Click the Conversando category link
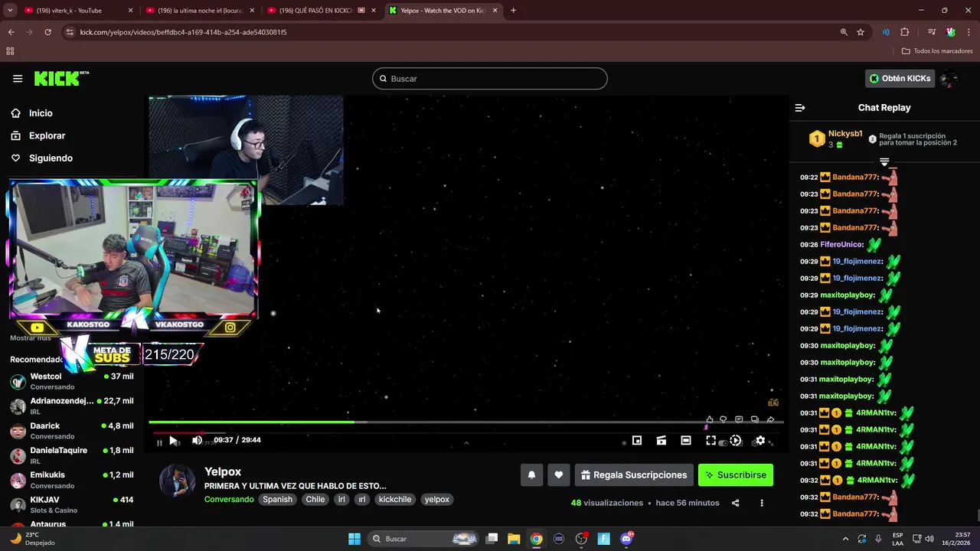Viewport: 980px width, 551px height. tap(229, 500)
